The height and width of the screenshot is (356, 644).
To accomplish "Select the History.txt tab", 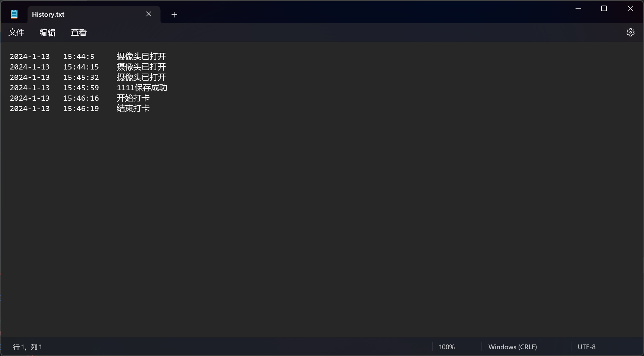I will 94,14.
